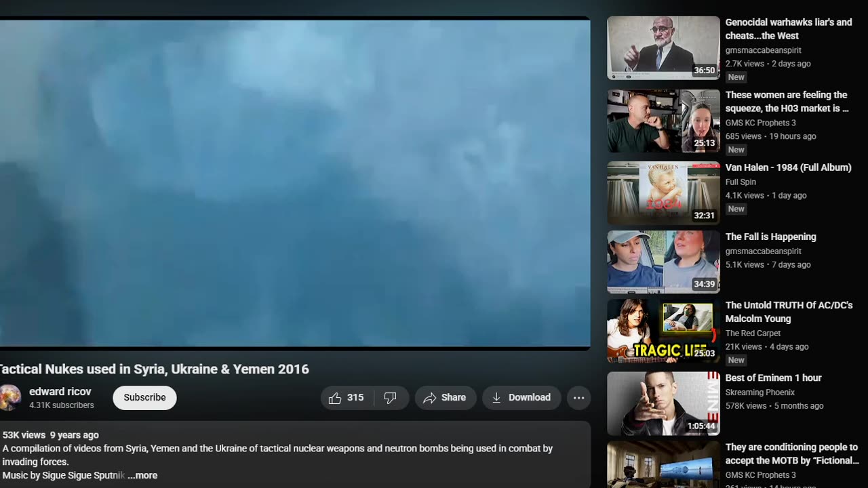The image size is (868, 488).
Task: Click the video player area
Action: (x=295, y=183)
